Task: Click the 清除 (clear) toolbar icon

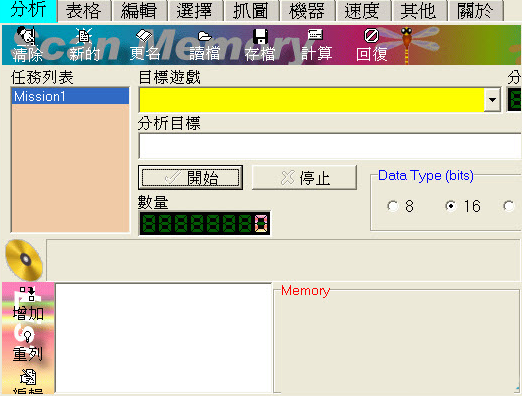Action: tap(27, 44)
